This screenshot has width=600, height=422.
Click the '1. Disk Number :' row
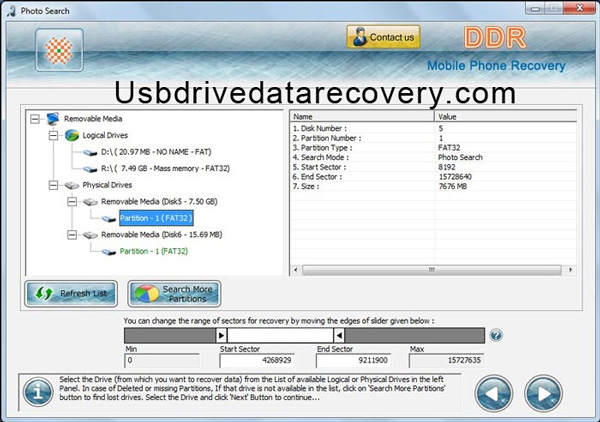(433, 128)
